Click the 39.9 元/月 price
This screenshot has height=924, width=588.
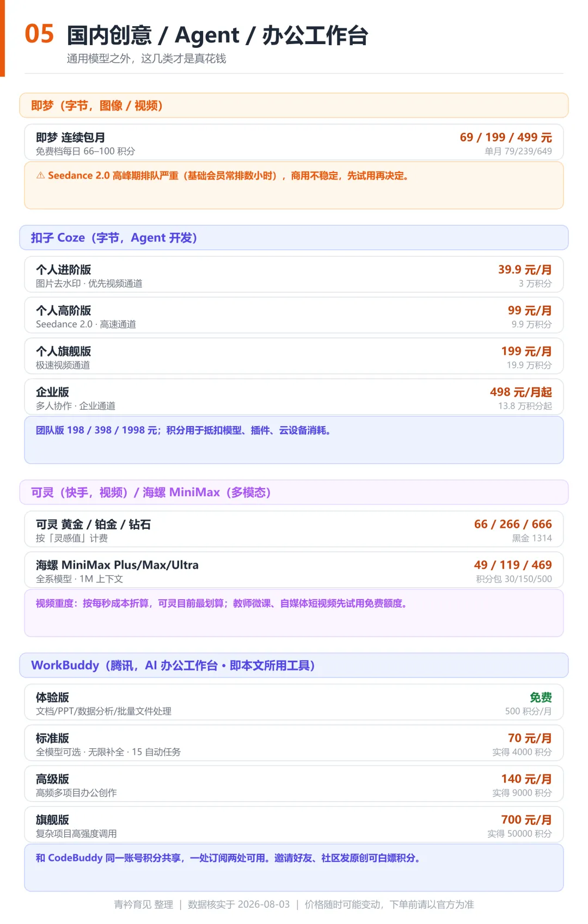click(x=525, y=269)
